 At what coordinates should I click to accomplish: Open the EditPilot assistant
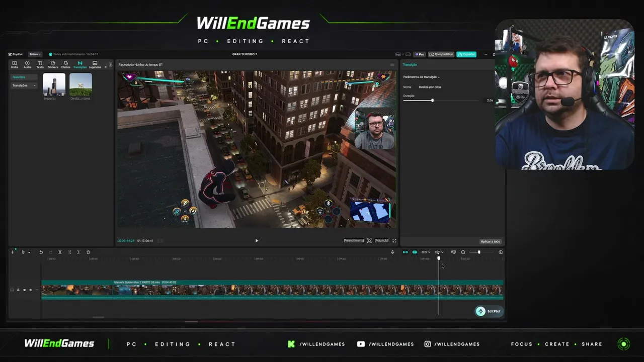tap(489, 311)
